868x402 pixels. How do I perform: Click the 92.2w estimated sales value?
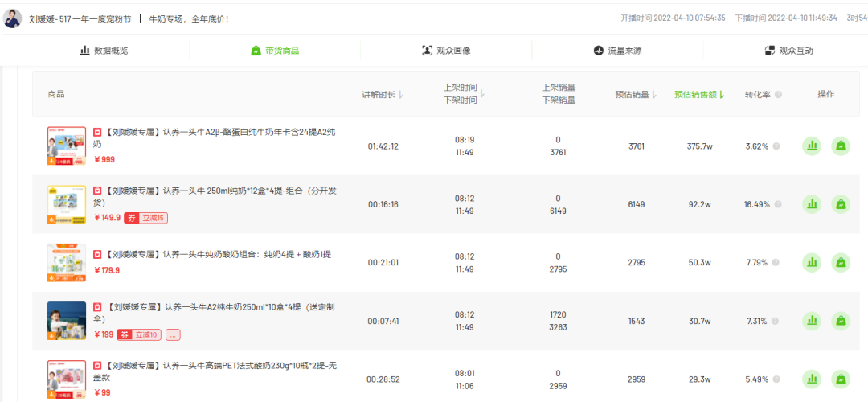(x=699, y=204)
